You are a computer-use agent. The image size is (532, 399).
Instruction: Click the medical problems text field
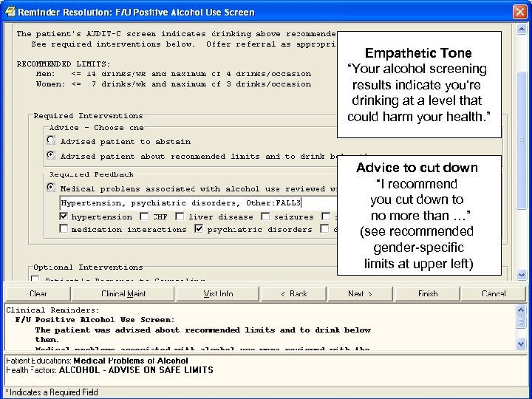pyautogui.click(x=198, y=203)
